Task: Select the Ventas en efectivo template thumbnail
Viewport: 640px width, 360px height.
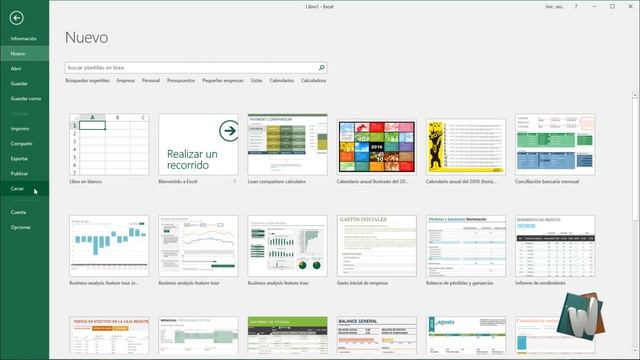Action: coord(109,335)
